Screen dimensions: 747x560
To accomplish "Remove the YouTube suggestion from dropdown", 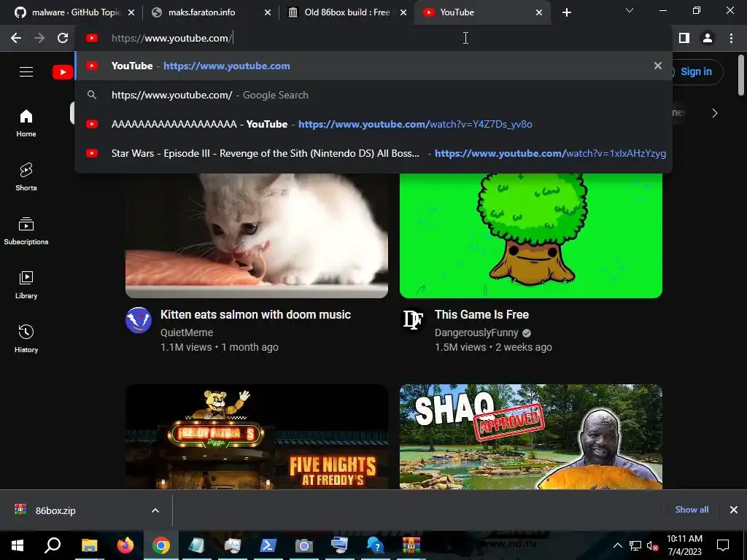I will pos(658,66).
